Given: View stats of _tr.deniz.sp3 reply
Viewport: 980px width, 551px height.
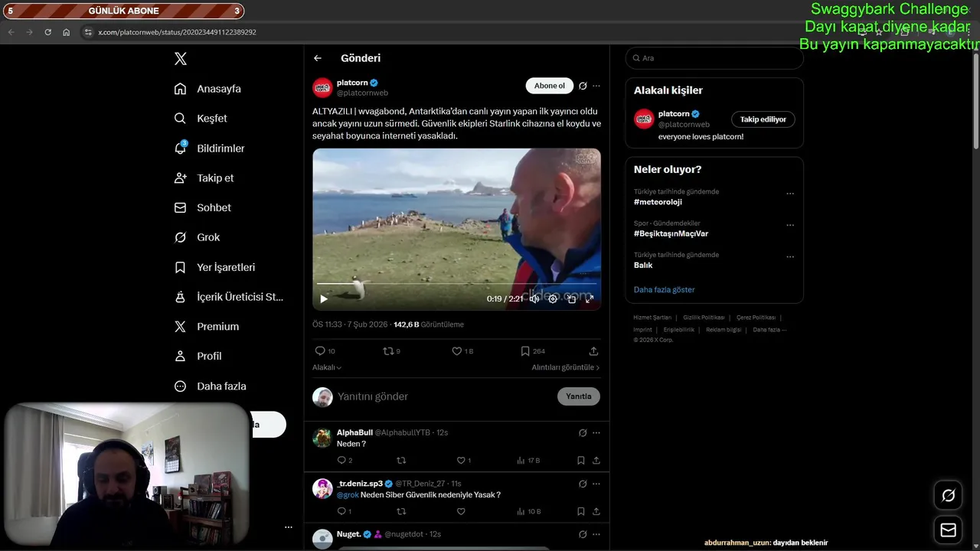Looking at the screenshot, I should [529, 512].
